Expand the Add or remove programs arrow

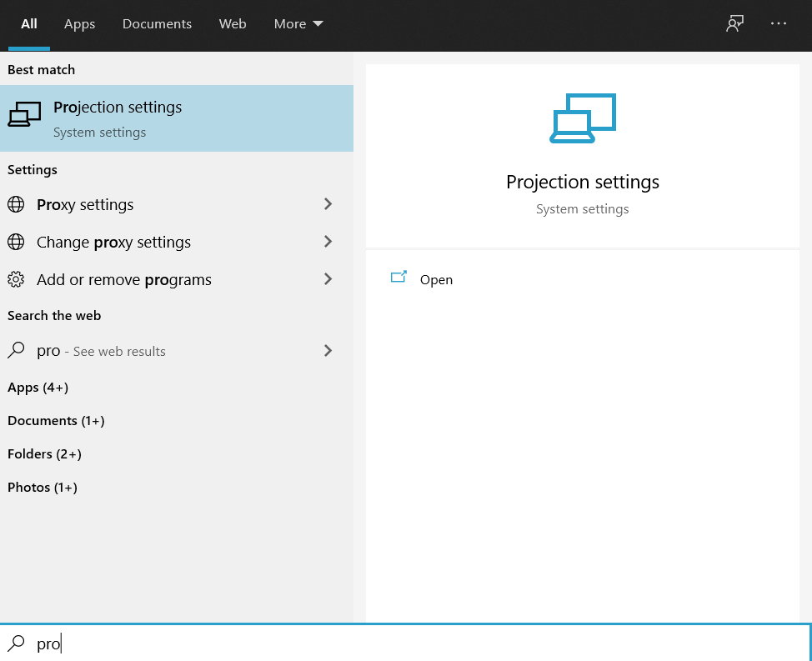pyautogui.click(x=328, y=280)
